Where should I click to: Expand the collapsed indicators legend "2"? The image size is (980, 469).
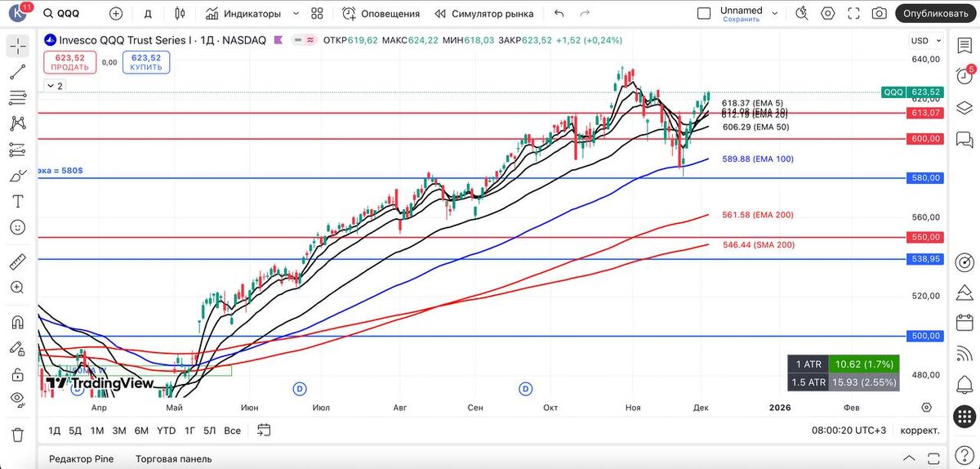pos(55,85)
